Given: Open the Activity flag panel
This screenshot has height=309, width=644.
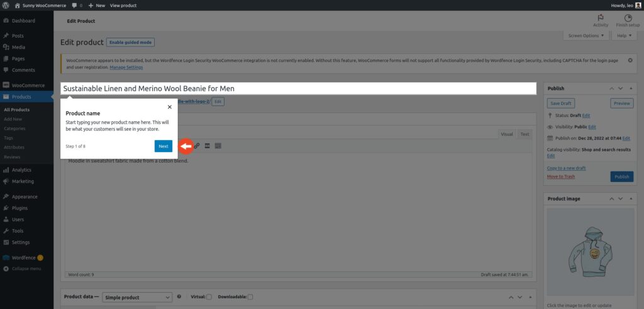Looking at the screenshot, I should point(601,21).
